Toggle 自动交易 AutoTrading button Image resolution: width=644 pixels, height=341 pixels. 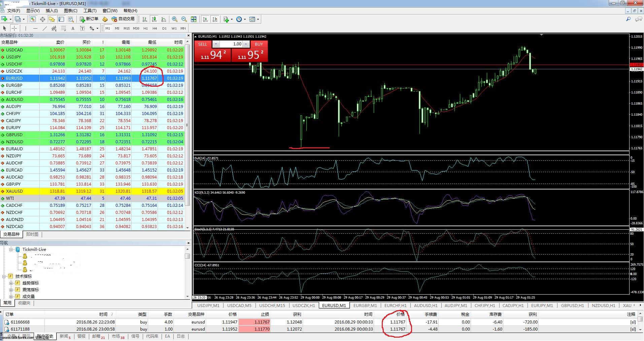click(123, 19)
